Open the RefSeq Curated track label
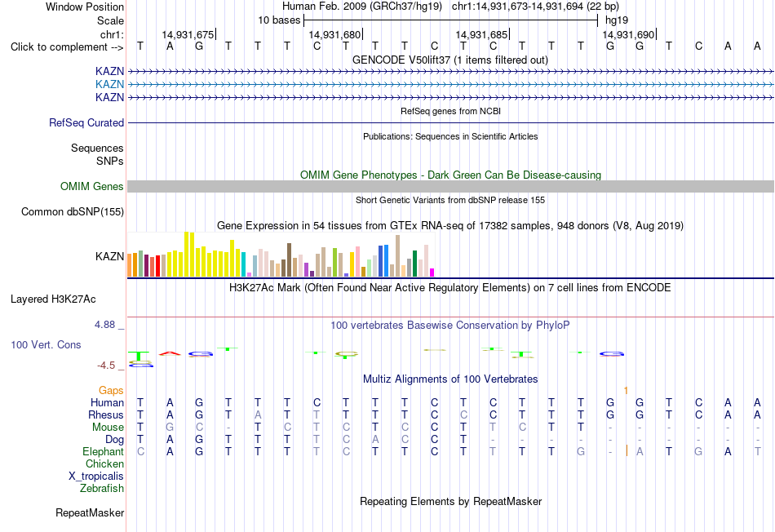The width and height of the screenshot is (775, 532). pyautogui.click(x=86, y=122)
